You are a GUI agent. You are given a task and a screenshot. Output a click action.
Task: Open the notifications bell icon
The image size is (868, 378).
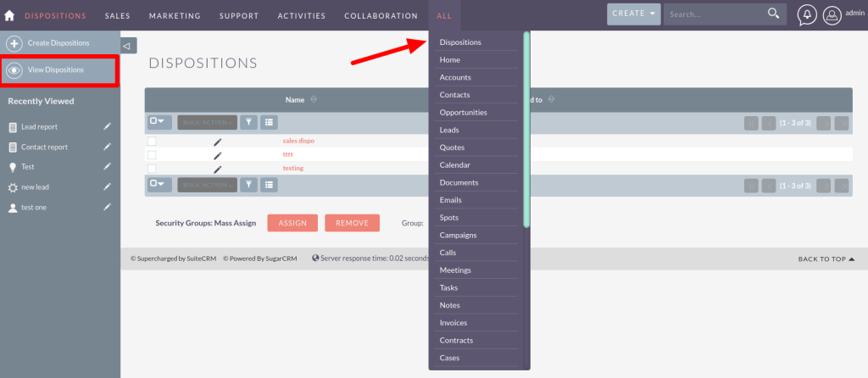806,15
